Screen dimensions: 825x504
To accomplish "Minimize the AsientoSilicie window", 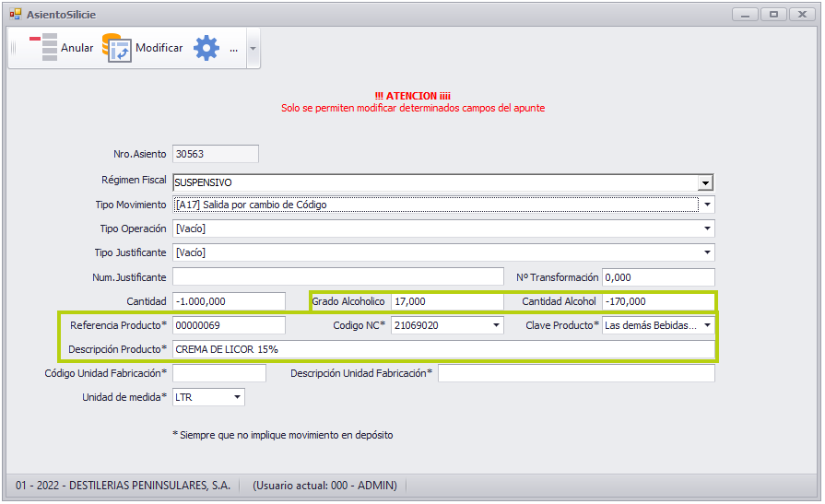I will (x=745, y=14).
